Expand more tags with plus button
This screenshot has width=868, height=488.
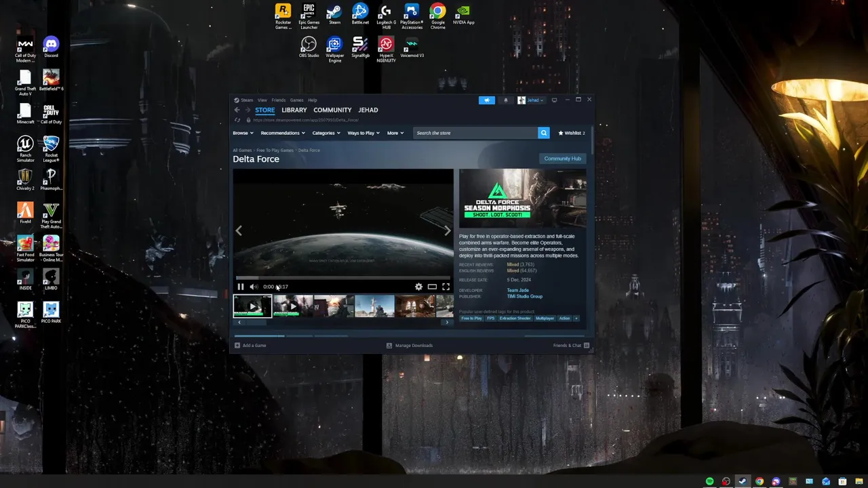576,319
